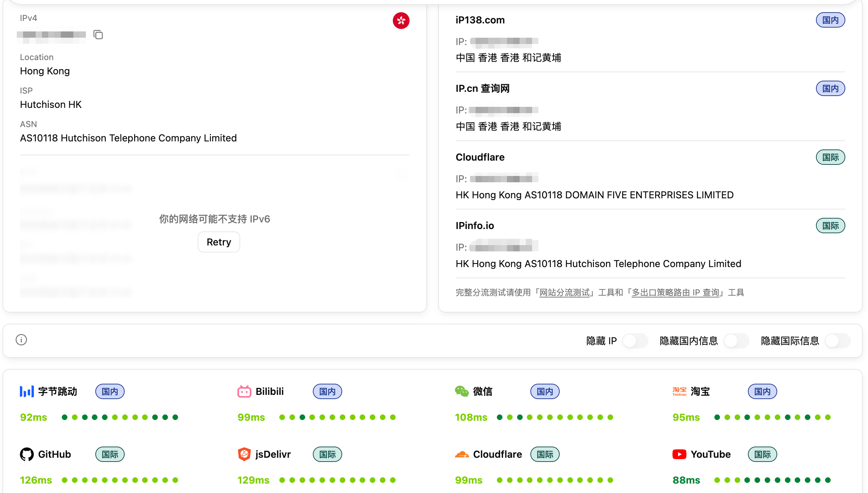The image size is (868, 493).
Task: Click the YouTube play logo icon
Action: coord(679,454)
